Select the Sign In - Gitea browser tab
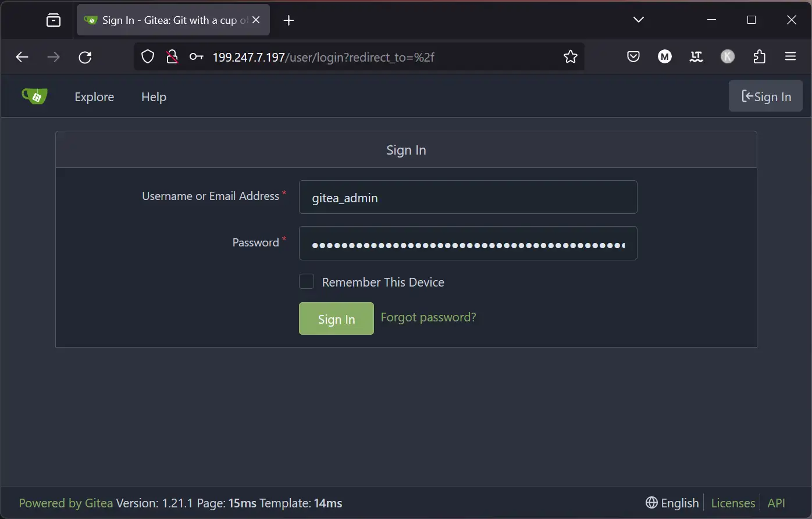 pyautogui.click(x=173, y=20)
